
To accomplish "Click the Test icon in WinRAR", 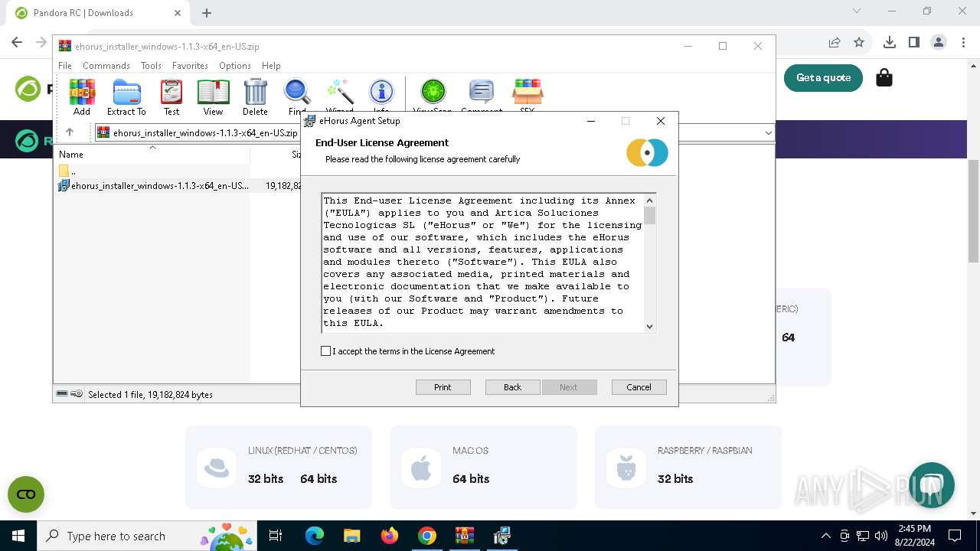I will point(171,97).
